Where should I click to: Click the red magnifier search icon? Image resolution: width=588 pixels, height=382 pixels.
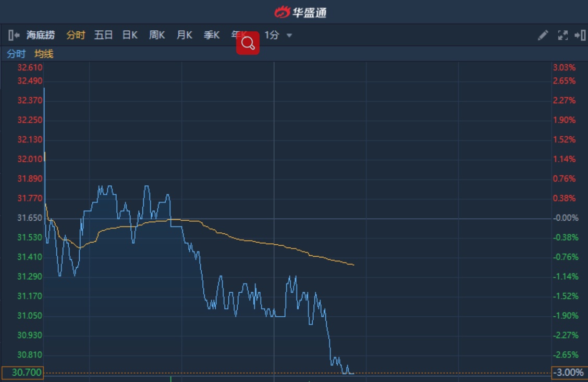(x=248, y=43)
